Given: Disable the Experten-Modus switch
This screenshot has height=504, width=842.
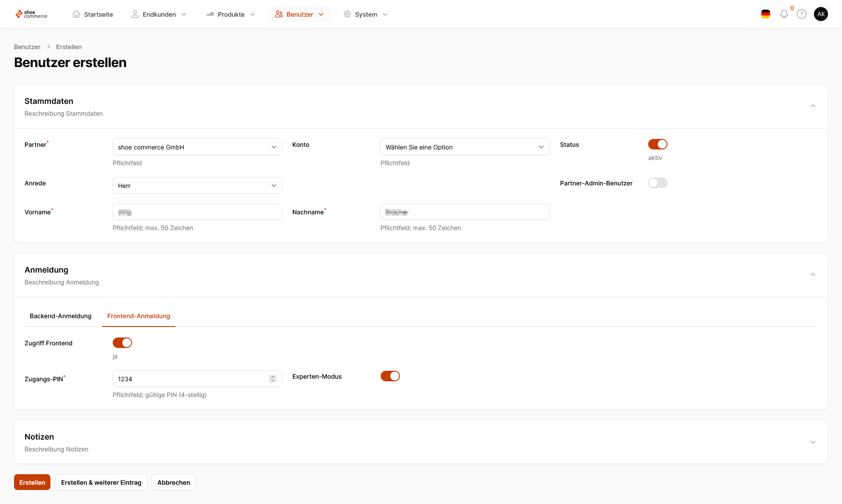Looking at the screenshot, I should [x=390, y=376].
